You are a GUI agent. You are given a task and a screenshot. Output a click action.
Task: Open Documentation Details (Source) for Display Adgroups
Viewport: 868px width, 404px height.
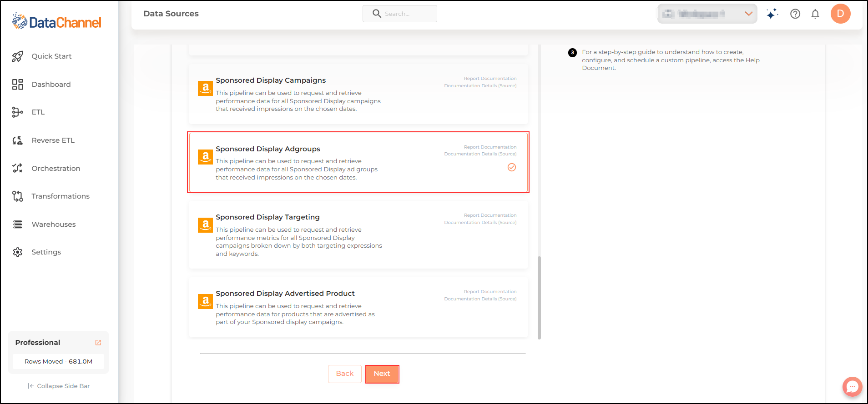480,154
